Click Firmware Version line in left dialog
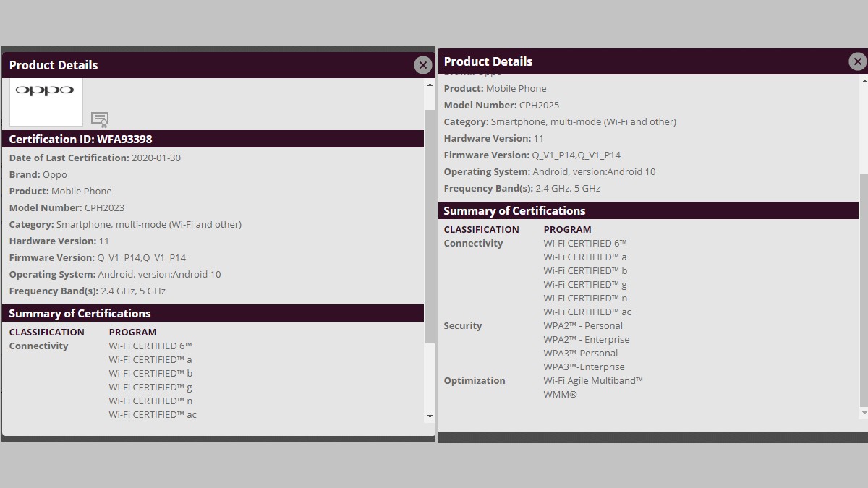Image resolution: width=868 pixels, height=488 pixels. 98,257
